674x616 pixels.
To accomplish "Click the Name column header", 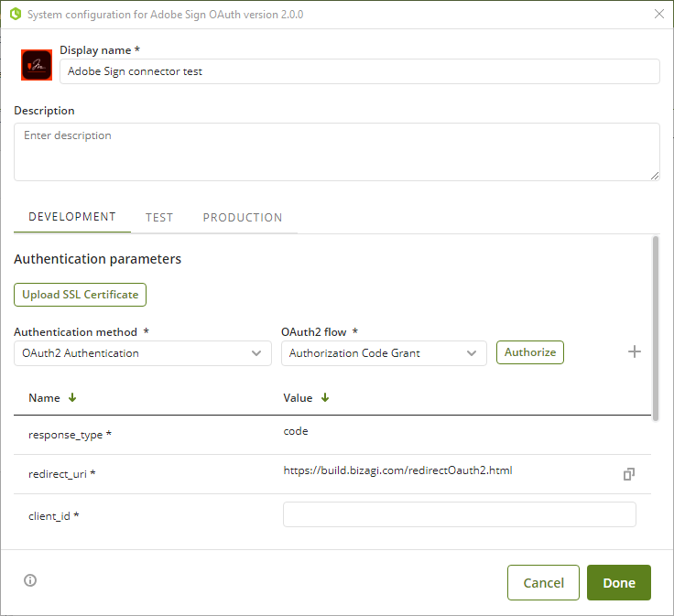I will pos(44,398).
